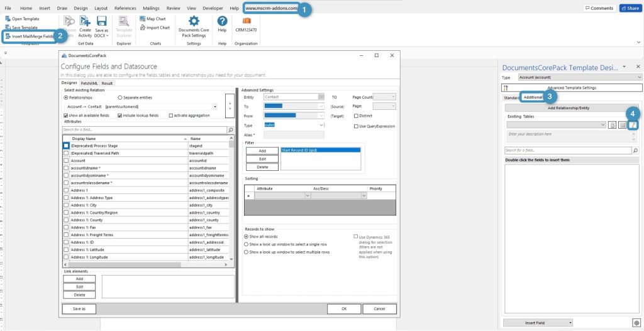The width and height of the screenshot is (644, 331).
Task: Open Type Account dropdown in designer pane
Action: pyautogui.click(x=640, y=77)
